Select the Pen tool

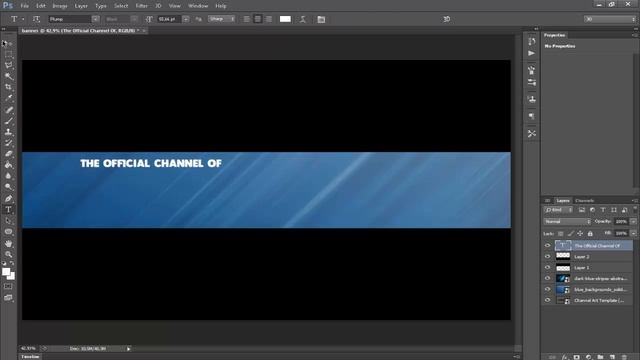point(8,198)
